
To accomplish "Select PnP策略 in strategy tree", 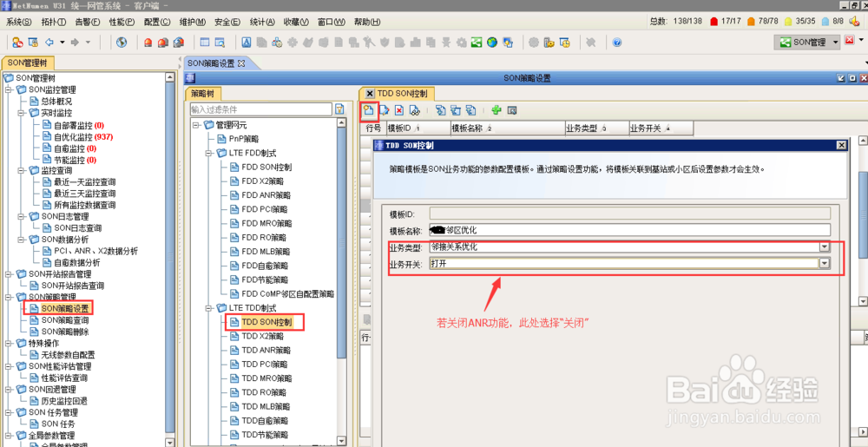I will coord(244,139).
